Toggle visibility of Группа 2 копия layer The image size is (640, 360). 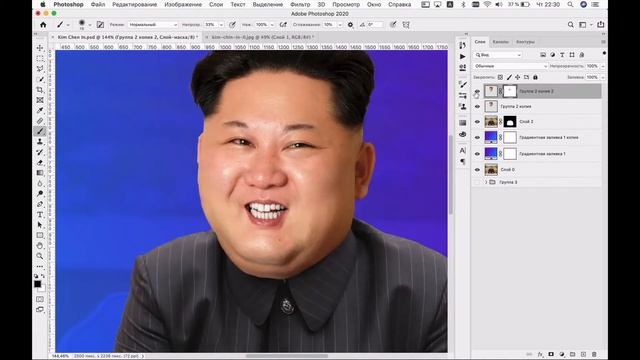tap(477, 107)
